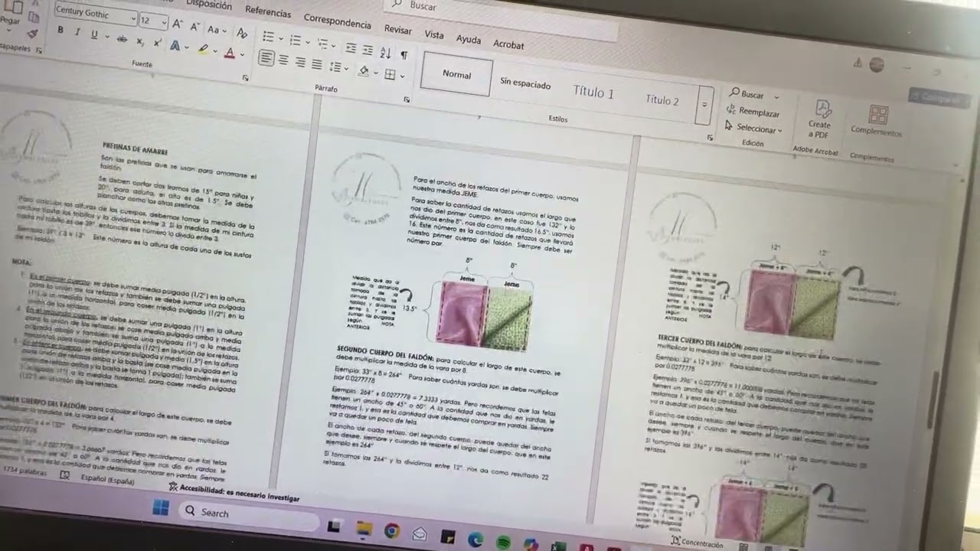Image resolution: width=980 pixels, height=551 pixels.
Task: Apply the Sin espaciado style
Action: point(525,83)
